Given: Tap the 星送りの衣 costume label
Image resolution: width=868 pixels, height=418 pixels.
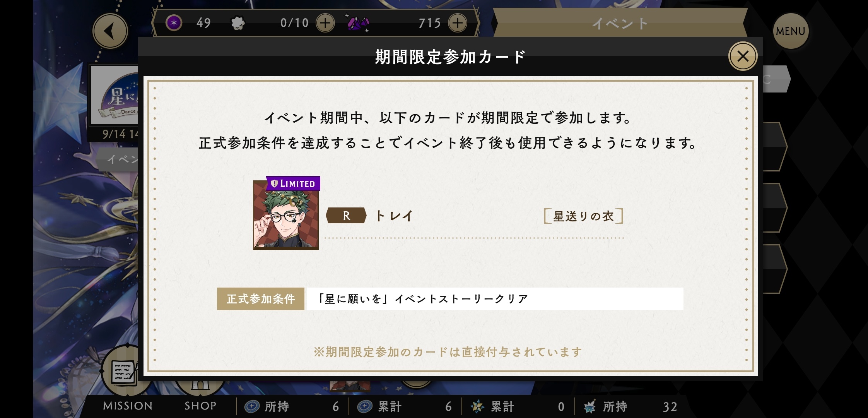Looking at the screenshot, I should point(583,216).
